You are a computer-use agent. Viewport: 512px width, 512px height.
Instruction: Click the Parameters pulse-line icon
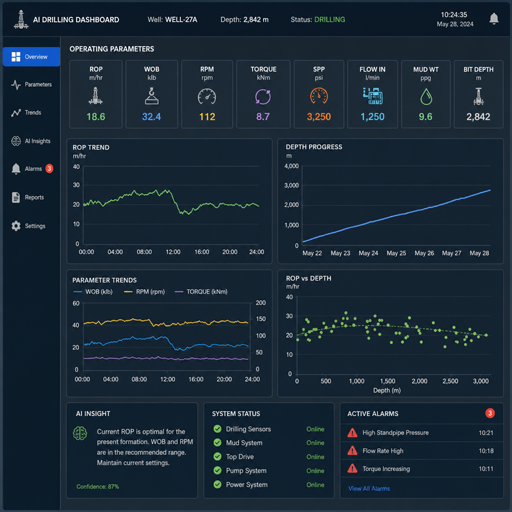coord(16,85)
